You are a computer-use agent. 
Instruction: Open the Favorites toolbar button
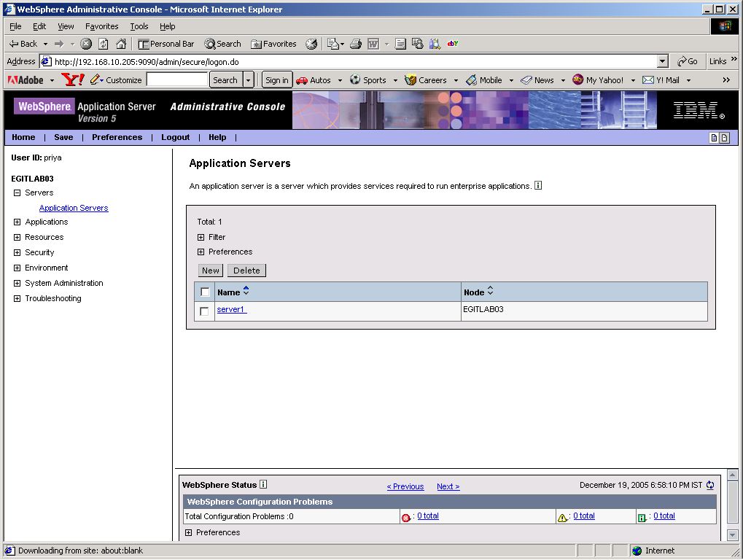coord(273,44)
